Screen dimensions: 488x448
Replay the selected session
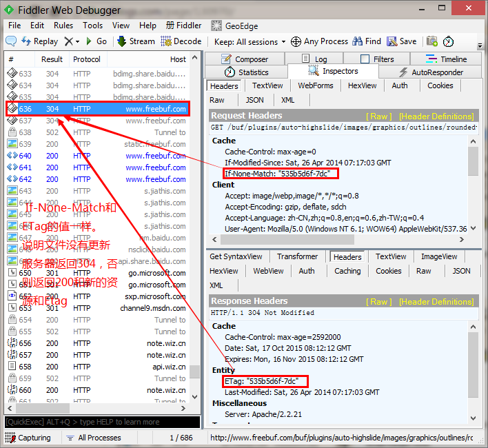39,41
